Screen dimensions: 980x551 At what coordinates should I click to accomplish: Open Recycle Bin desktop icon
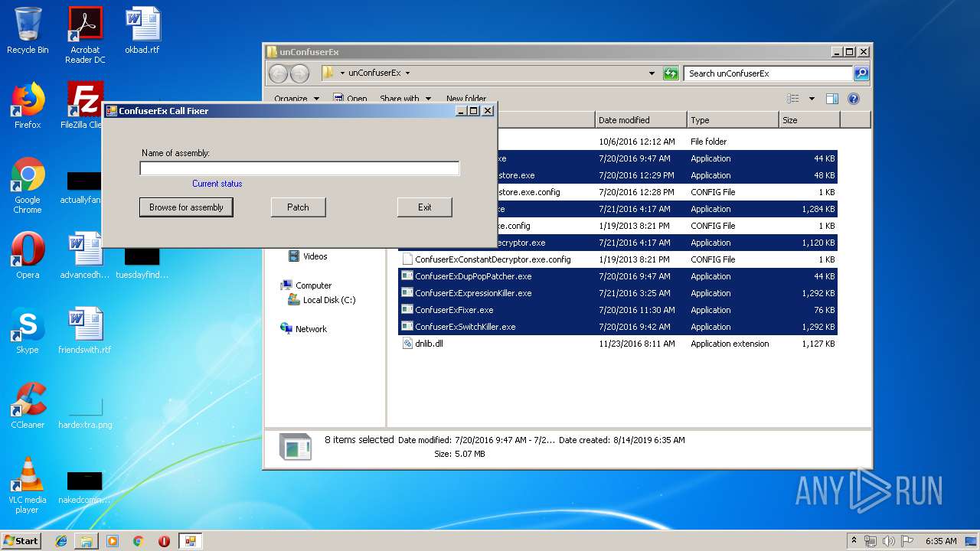[x=28, y=31]
